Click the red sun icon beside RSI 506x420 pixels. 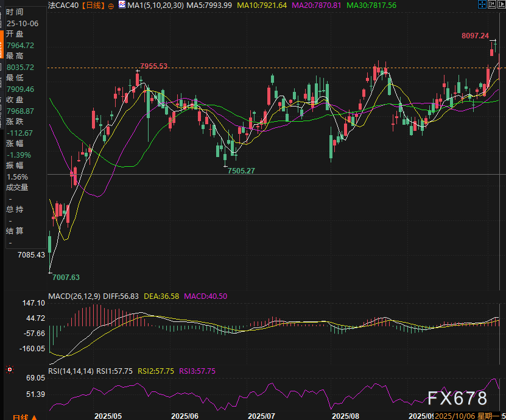click(10, 369)
